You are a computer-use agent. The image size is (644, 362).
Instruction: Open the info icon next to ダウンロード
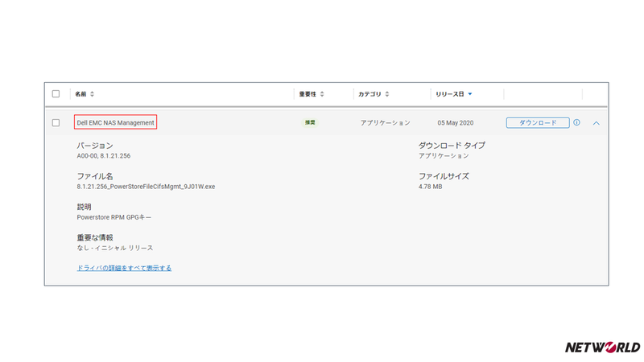pos(576,122)
